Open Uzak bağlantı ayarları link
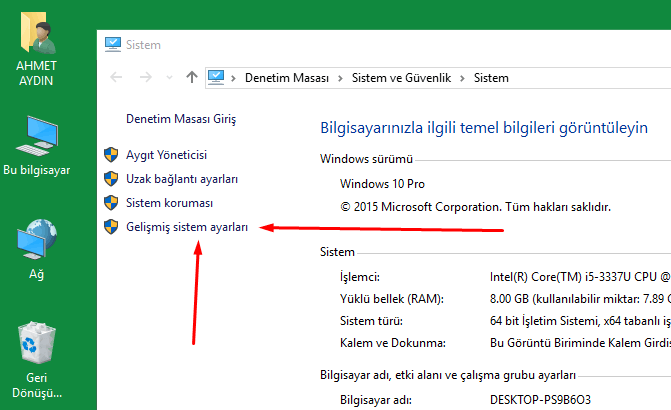Image resolution: width=671 pixels, height=410 pixels. (x=182, y=179)
